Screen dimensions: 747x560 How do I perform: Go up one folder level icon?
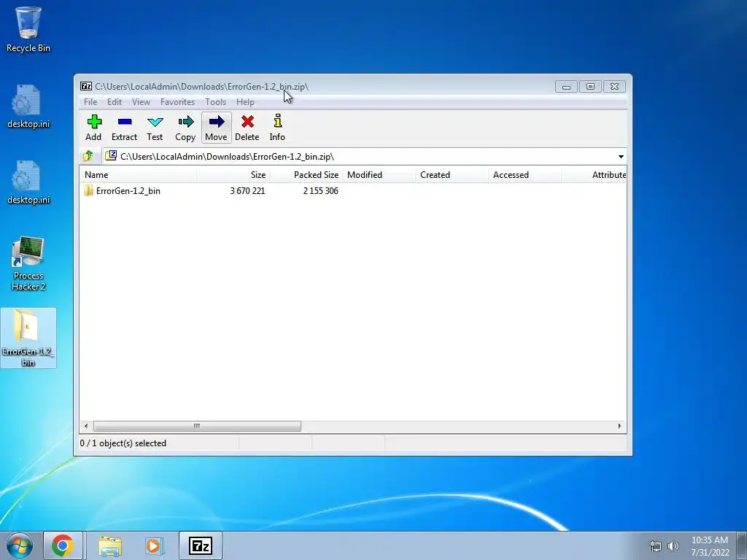click(88, 156)
